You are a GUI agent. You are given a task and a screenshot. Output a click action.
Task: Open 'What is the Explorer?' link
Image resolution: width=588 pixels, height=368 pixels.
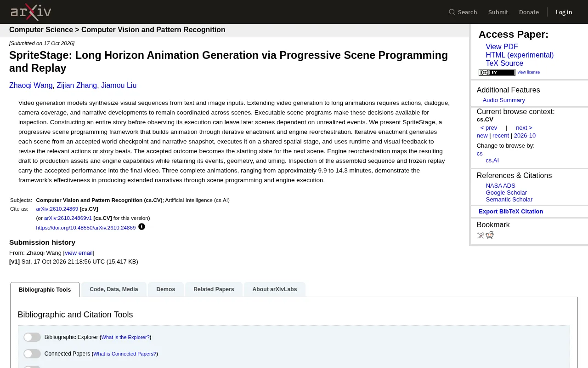[125, 337]
